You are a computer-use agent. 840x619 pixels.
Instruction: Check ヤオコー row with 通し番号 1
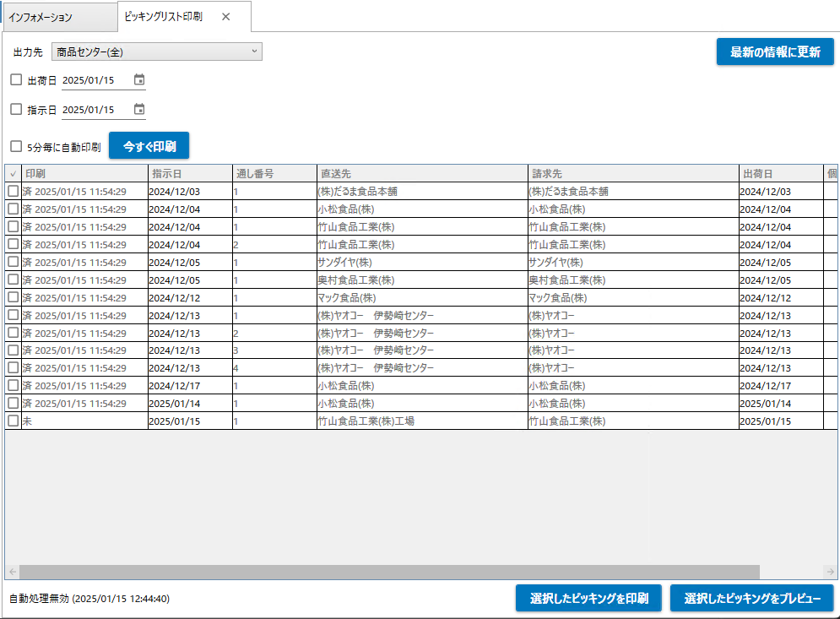pos(14,315)
